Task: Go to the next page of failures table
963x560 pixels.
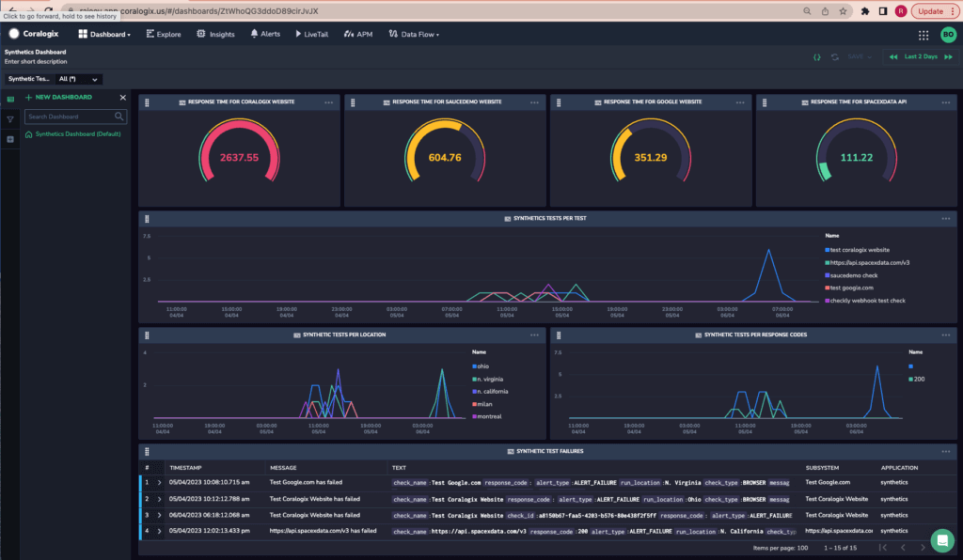Action: coord(923,547)
